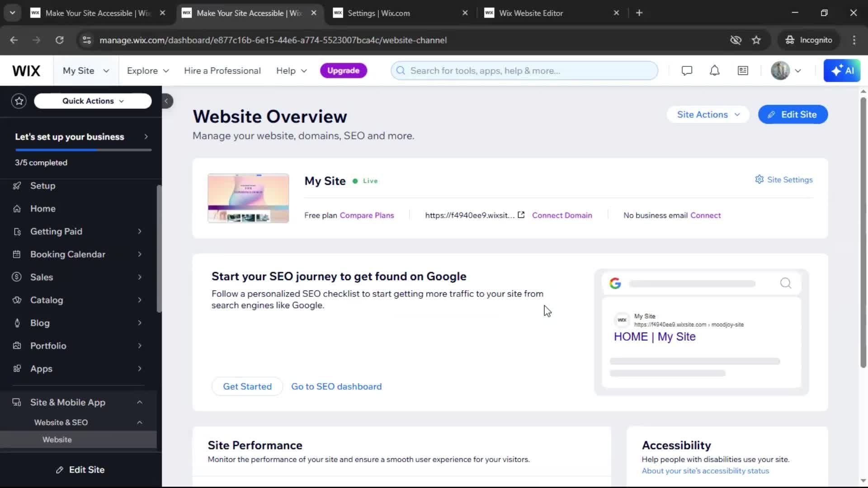The height and width of the screenshot is (488, 868).
Task: Click the Blog pen icon
Action: [x=17, y=323]
